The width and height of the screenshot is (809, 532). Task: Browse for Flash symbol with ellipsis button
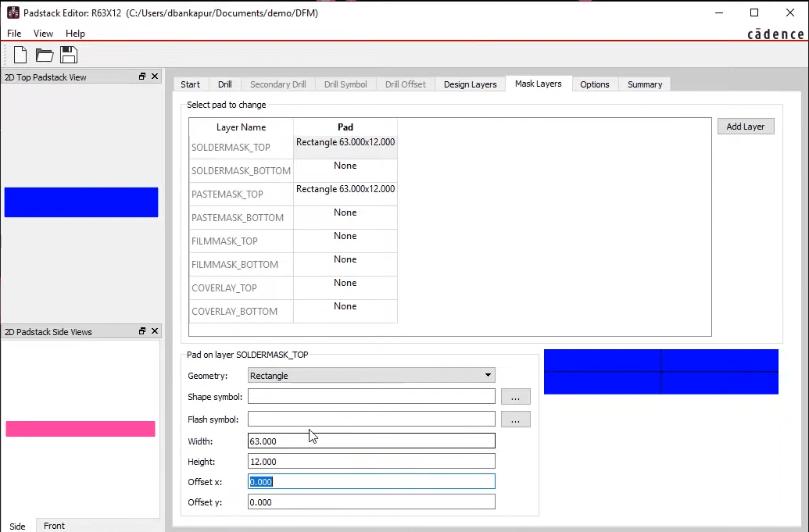(515, 419)
